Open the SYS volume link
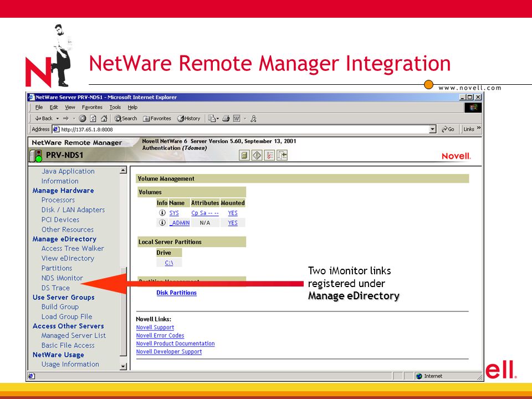Viewport: 532px width, 399px height. point(174,213)
